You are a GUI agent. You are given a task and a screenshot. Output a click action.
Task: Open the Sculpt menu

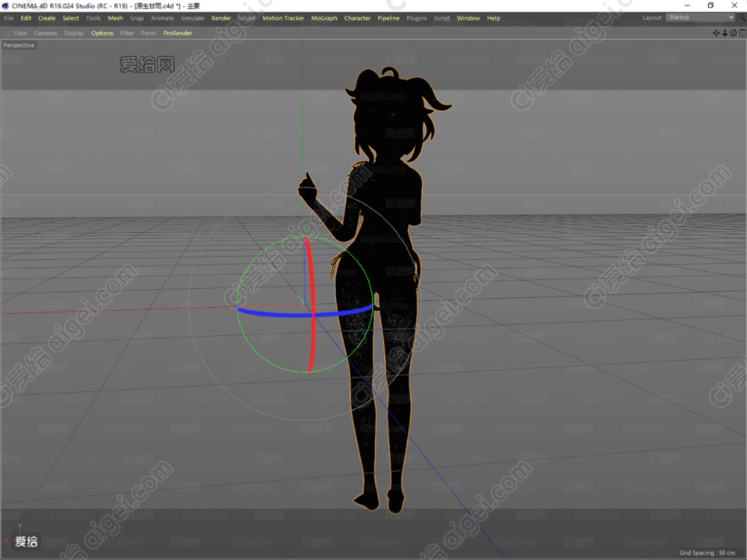coord(247,18)
